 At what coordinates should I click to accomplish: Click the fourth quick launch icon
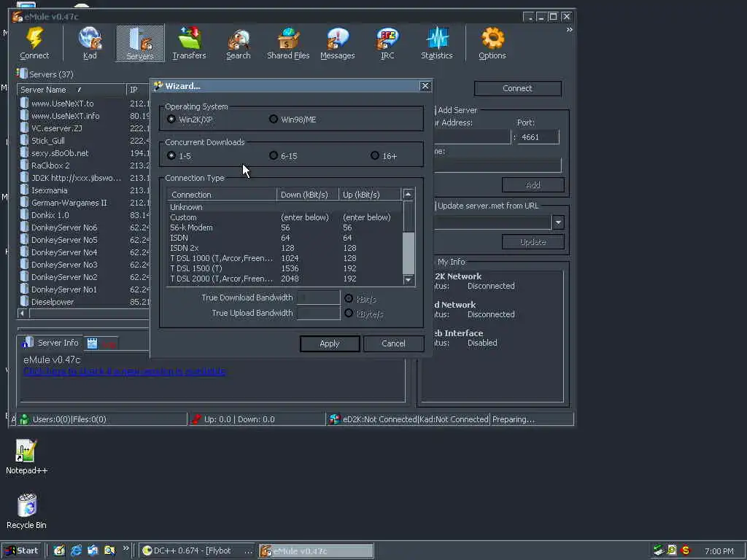pos(109,551)
